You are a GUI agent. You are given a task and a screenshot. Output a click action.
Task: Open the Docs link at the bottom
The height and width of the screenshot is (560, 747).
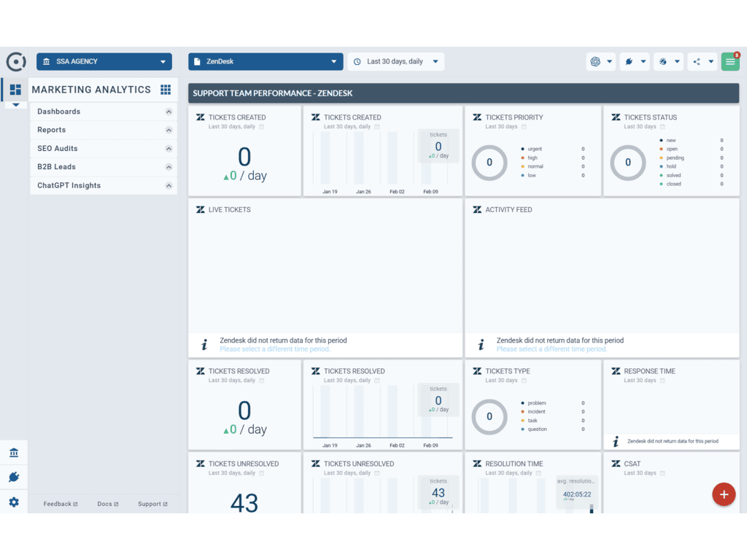point(107,503)
